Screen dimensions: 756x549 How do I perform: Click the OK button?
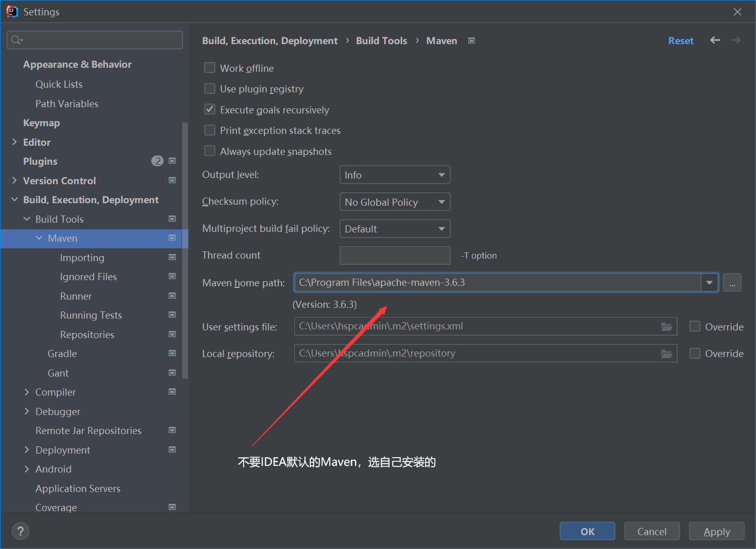587,532
